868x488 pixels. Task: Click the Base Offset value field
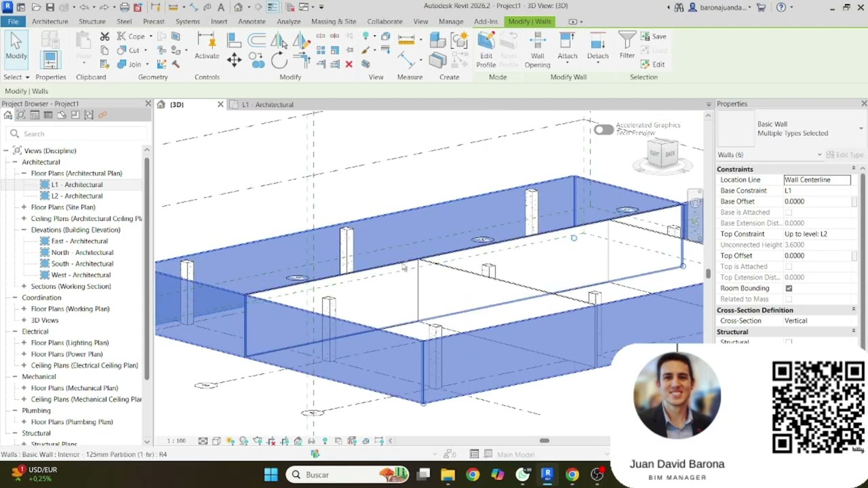(x=817, y=201)
